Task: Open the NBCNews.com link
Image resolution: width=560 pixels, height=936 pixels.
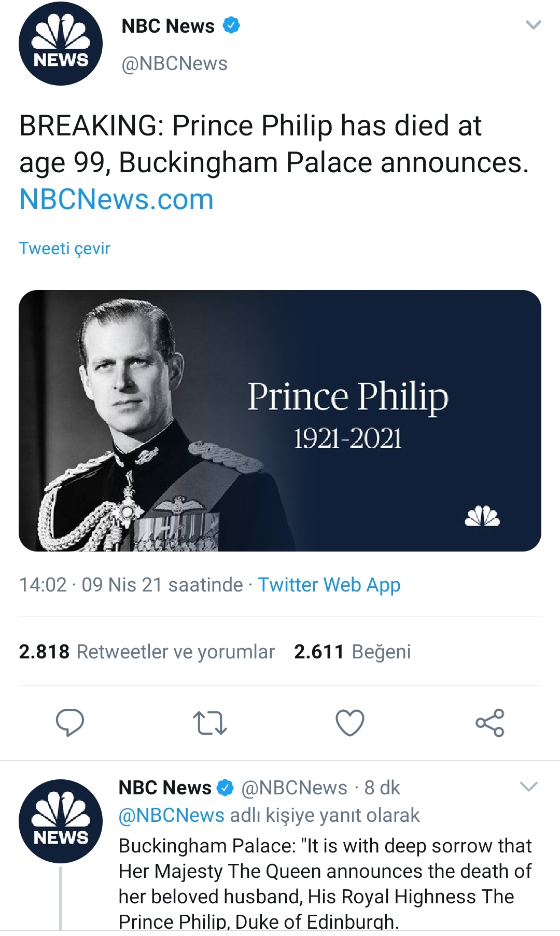Action: 117,199
